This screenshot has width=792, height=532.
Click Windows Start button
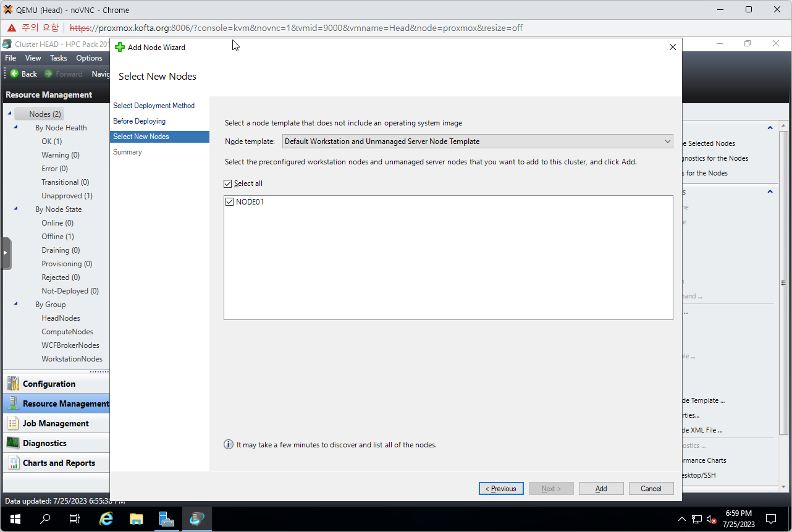pos(15,519)
